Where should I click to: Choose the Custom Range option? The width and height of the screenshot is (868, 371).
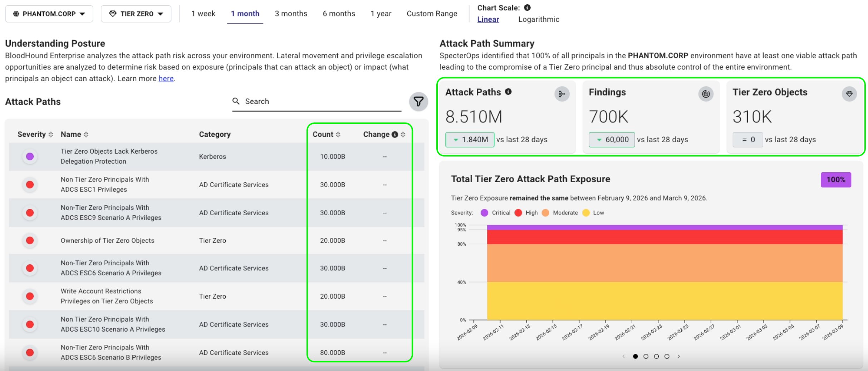(x=432, y=14)
